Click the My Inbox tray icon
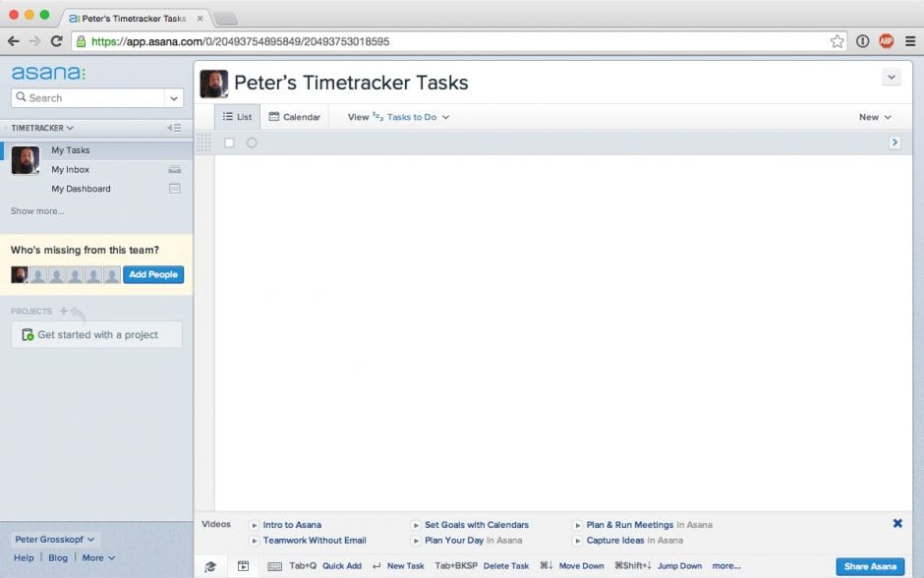Image resolution: width=924 pixels, height=578 pixels. tap(175, 170)
